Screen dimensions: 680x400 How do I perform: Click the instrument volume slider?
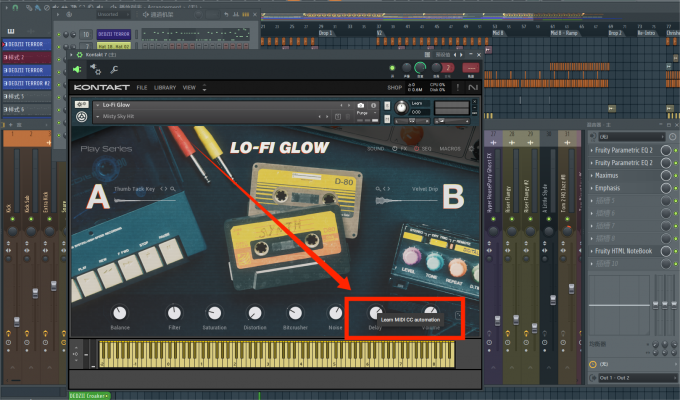451,121
